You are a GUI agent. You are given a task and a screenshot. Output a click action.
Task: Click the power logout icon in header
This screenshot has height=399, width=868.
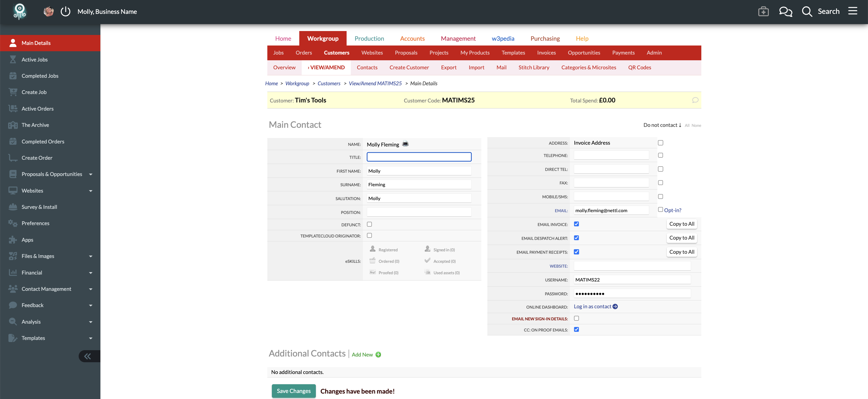pyautogui.click(x=65, y=11)
